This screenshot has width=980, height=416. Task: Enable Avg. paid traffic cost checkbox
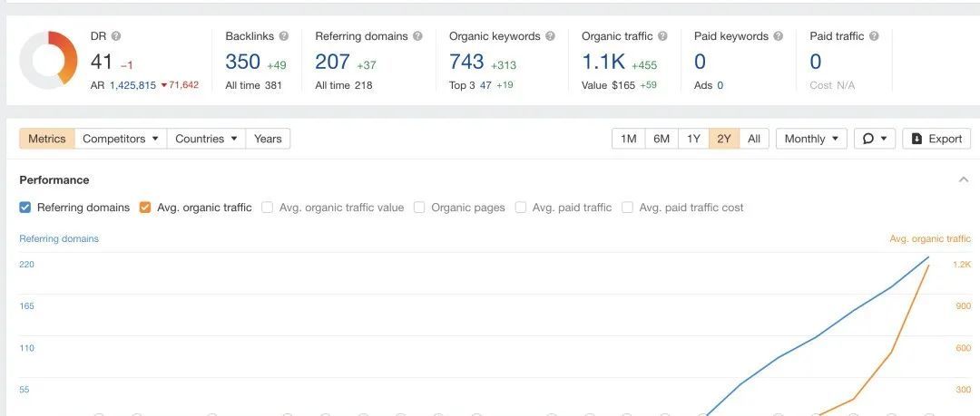point(628,208)
